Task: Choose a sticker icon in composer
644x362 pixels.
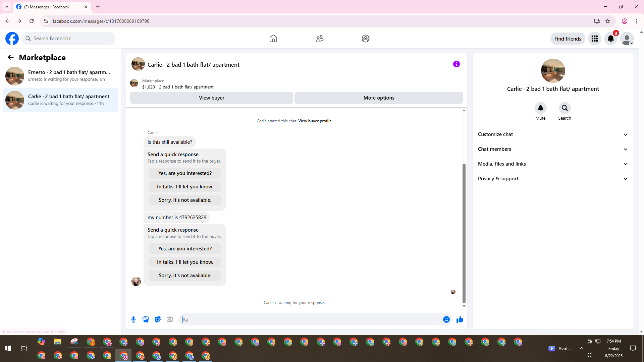Action: point(158,319)
